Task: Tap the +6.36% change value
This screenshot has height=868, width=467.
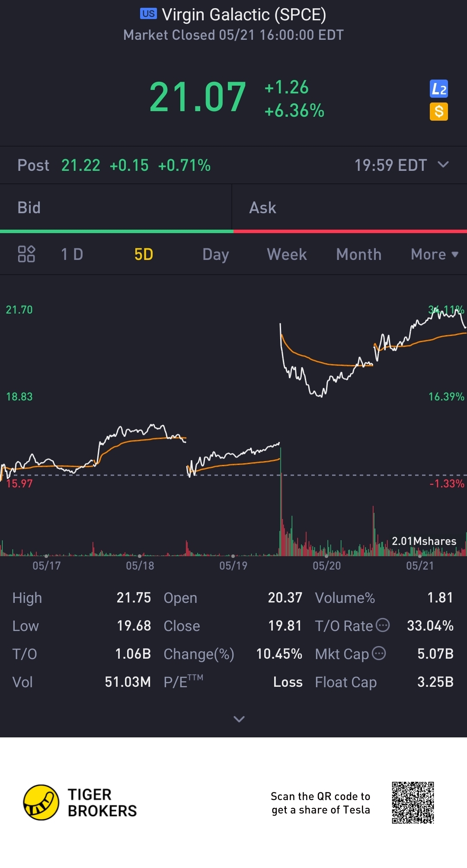Action: [x=294, y=111]
